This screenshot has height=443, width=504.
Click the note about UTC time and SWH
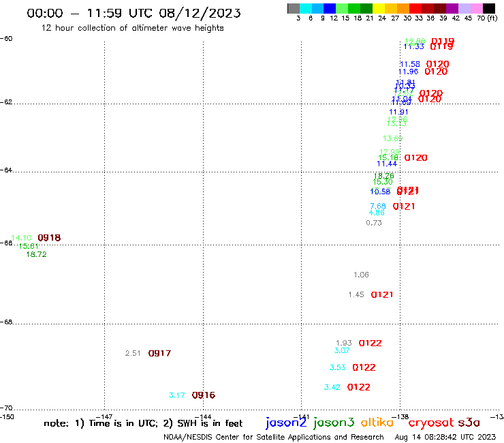tap(143, 423)
